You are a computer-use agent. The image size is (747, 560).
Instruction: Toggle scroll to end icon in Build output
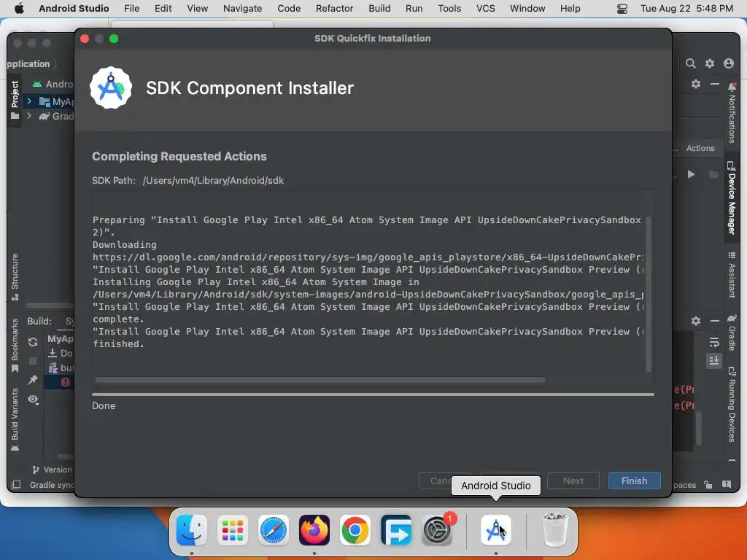tap(713, 360)
